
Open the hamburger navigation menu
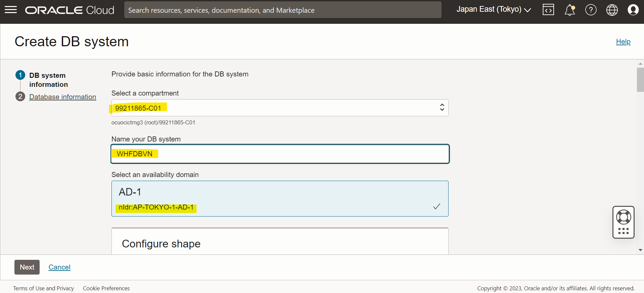pos(11,10)
